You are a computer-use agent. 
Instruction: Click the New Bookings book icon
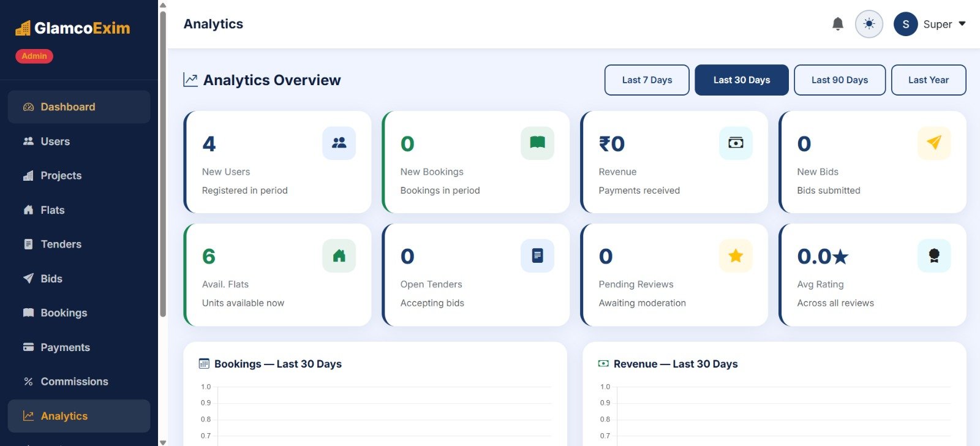tap(537, 143)
